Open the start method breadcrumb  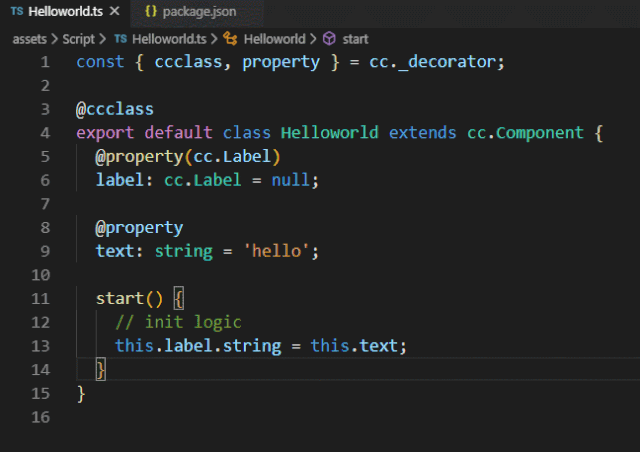click(355, 39)
